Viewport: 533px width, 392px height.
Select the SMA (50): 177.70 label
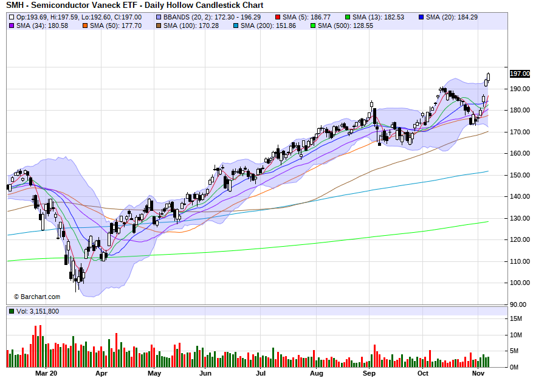(115, 26)
